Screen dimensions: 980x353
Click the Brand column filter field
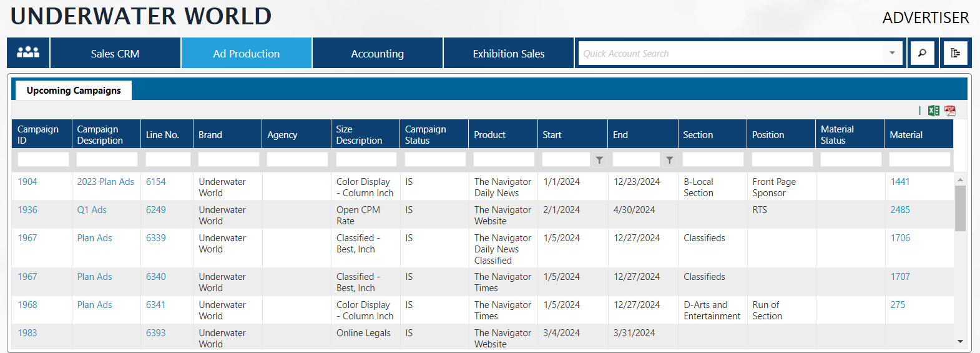point(228,160)
